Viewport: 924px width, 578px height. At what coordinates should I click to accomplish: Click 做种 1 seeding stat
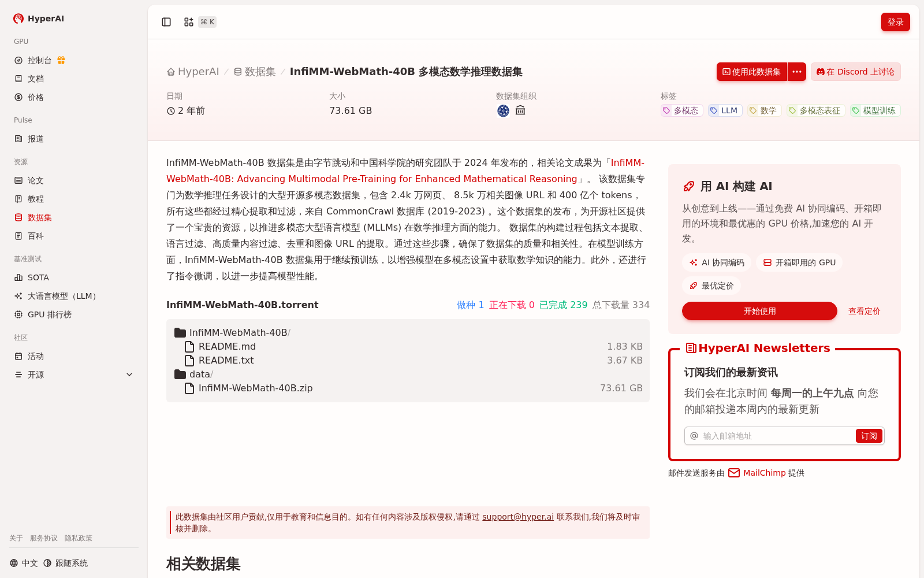click(x=470, y=305)
